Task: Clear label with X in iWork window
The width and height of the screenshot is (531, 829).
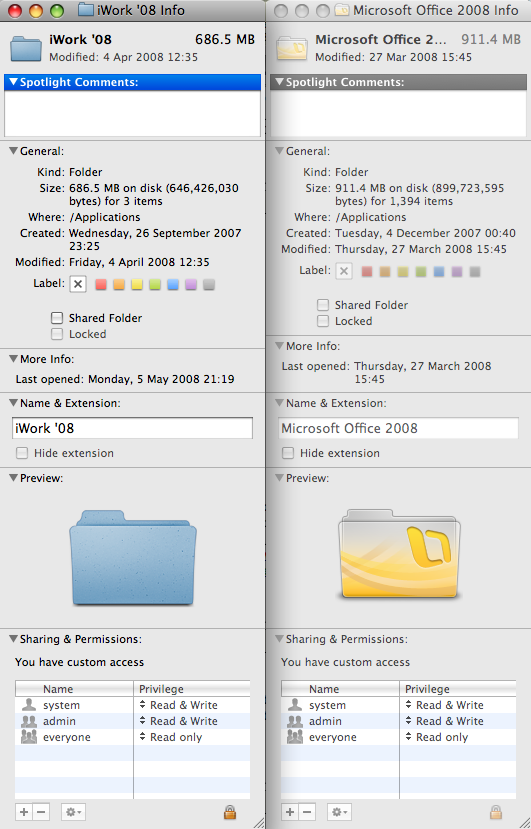Action: pos(78,284)
